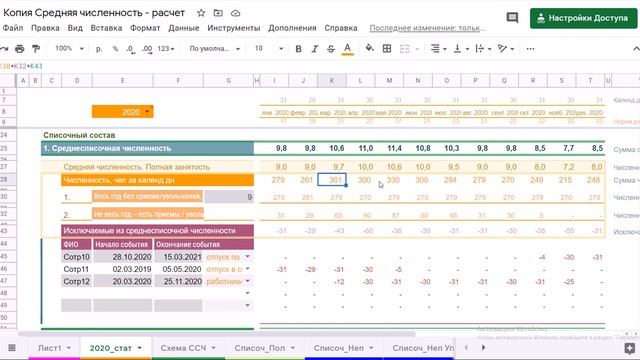Screen dimensions: 640x360
Task: Format as currency (р.)
Action: point(99,49)
